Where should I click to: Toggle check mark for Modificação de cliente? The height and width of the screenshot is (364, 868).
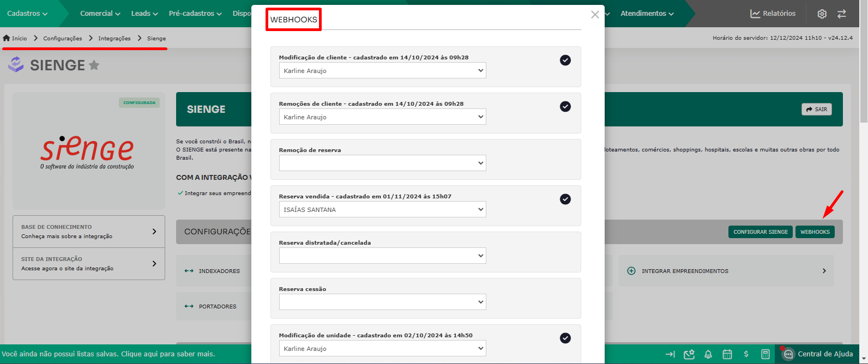point(565,60)
